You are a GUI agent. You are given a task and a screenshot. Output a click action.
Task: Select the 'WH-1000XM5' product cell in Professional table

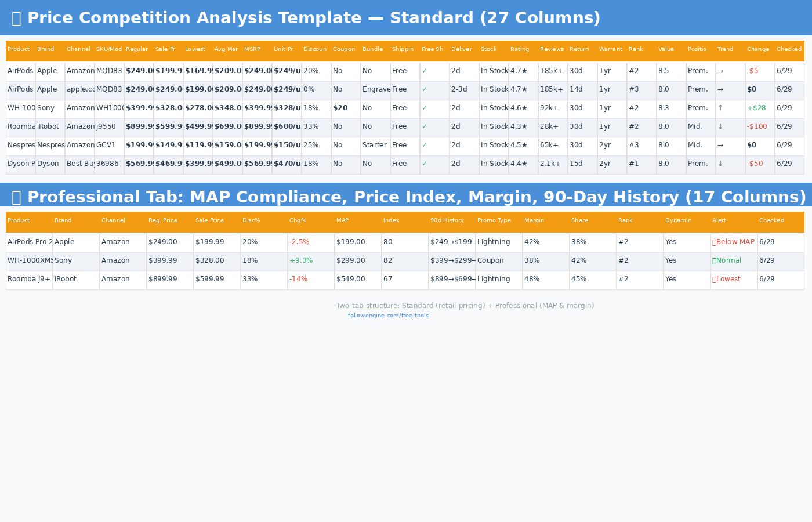point(29,261)
